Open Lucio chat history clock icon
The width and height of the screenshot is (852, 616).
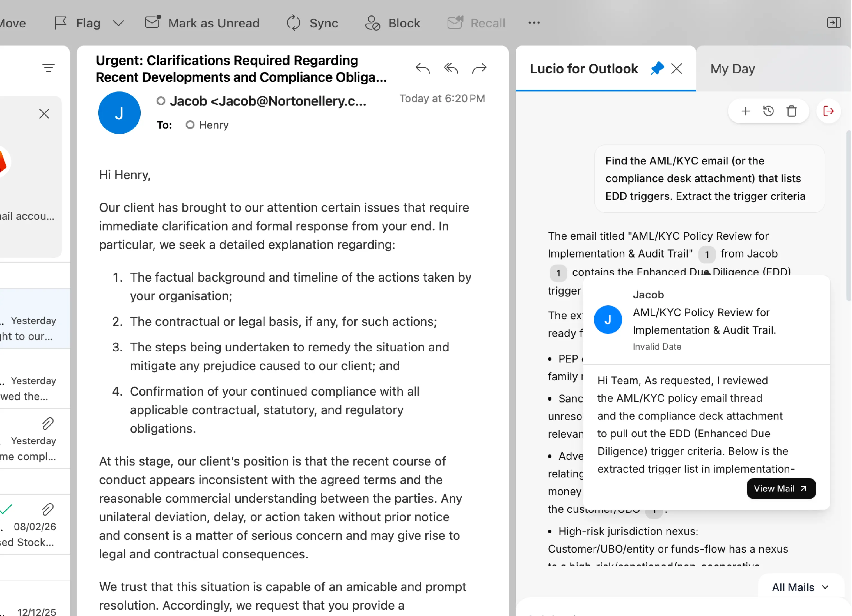pyautogui.click(x=768, y=111)
